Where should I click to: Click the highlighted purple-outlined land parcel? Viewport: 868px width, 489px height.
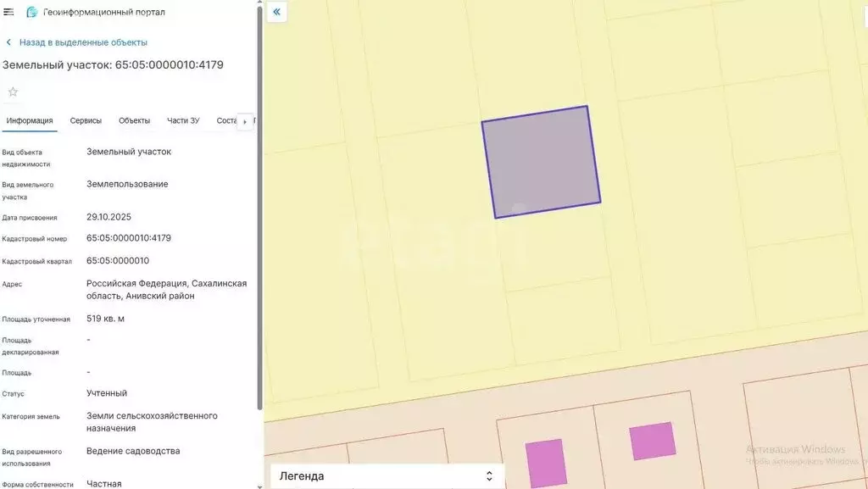(x=541, y=162)
